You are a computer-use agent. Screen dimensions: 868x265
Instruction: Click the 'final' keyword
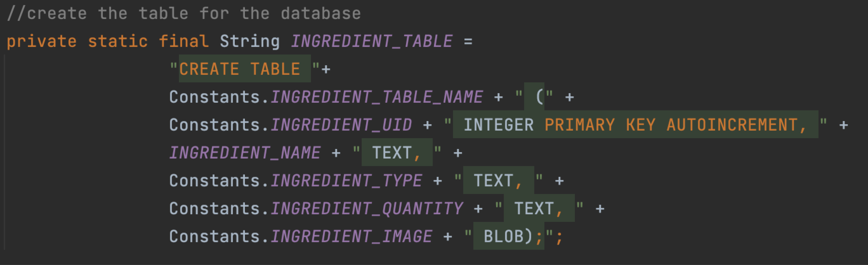(183, 41)
